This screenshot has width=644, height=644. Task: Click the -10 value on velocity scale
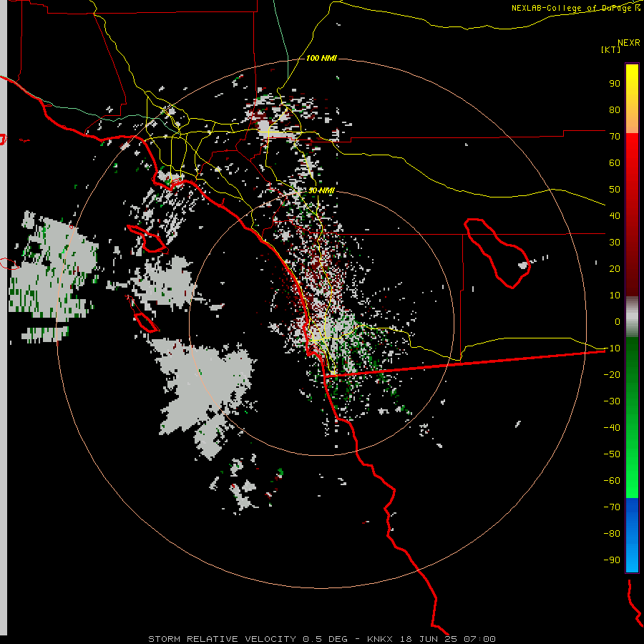coord(612,348)
